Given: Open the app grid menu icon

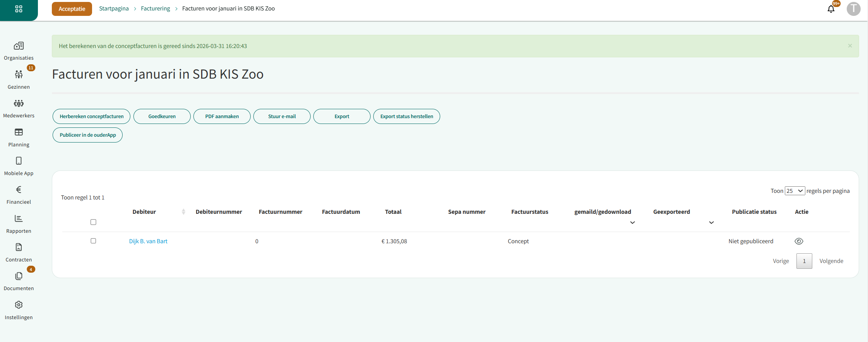Looking at the screenshot, I should (x=19, y=9).
